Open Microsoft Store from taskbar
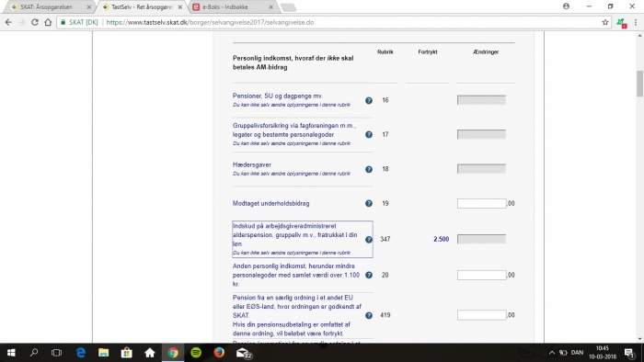Screen dimensions: 644x362 click(x=127, y=353)
